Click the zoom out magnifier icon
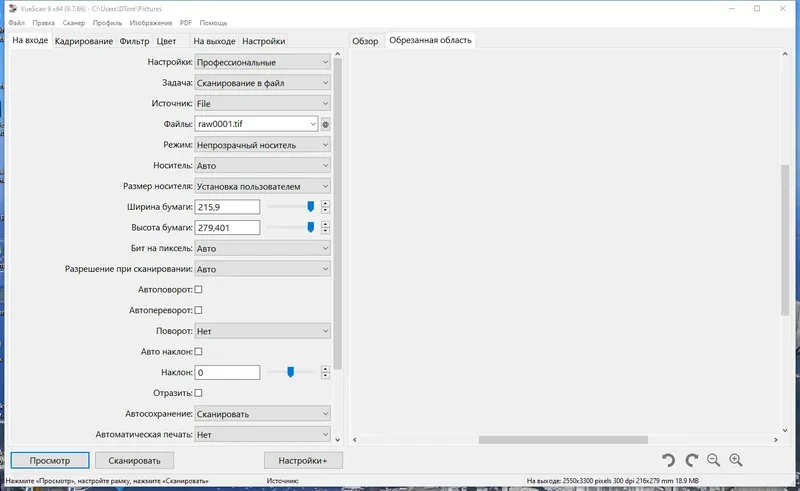 (x=714, y=460)
